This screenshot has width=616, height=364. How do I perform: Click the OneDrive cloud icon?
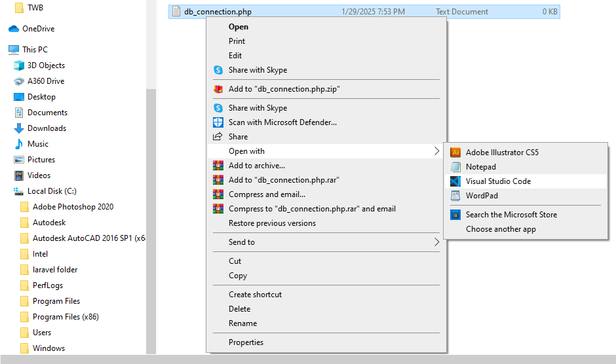click(x=14, y=29)
